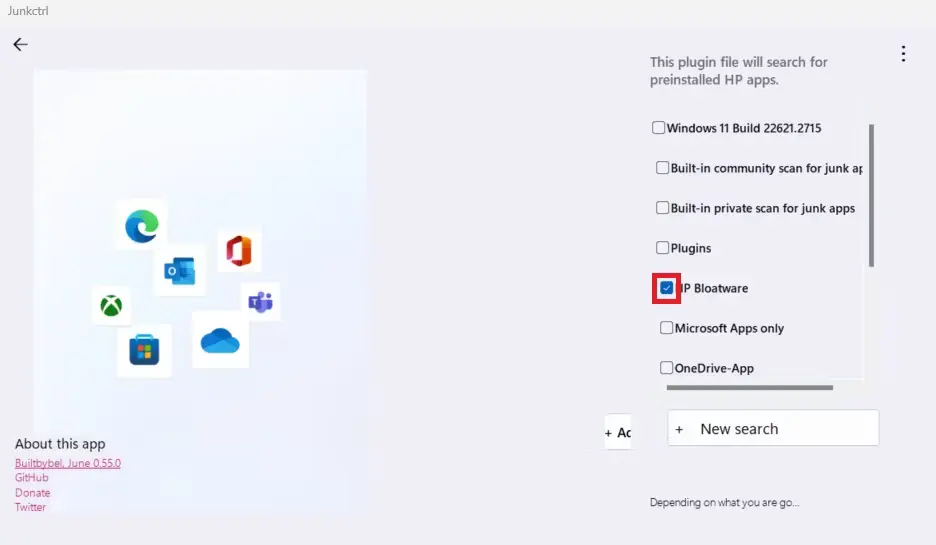Click the plugin description about HP apps
This screenshot has height=545, width=936.
coord(738,71)
